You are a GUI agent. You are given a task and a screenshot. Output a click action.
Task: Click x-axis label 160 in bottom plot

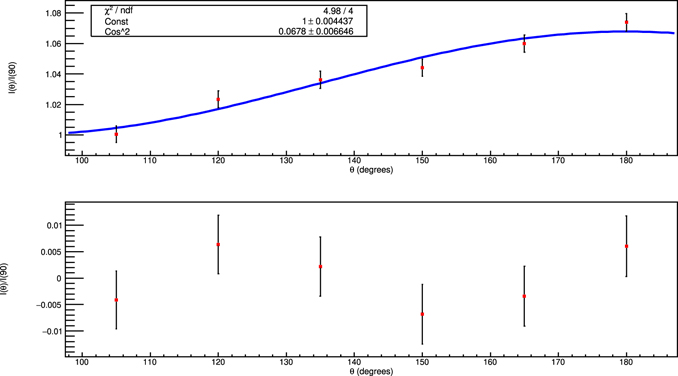click(490, 362)
